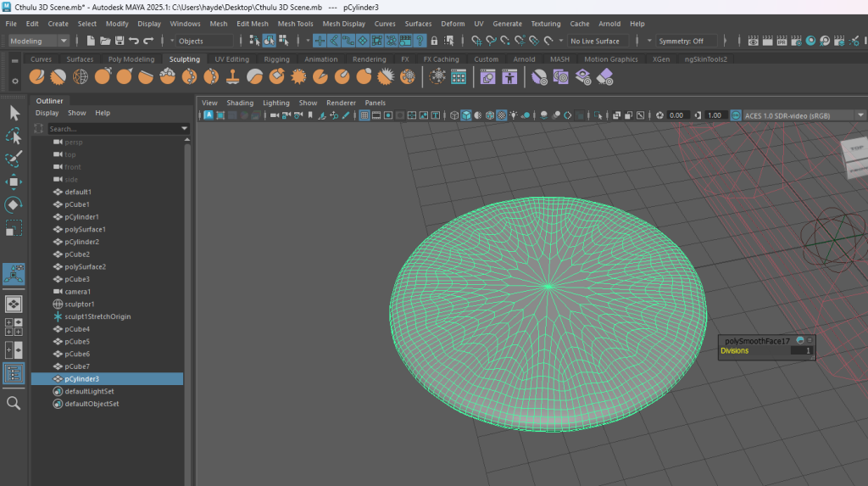Select the Wax sculpt tool icon

[x=254, y=76]
